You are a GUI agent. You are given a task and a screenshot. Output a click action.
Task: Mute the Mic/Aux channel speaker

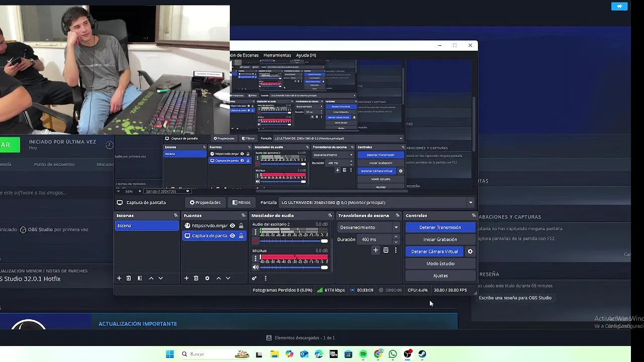pyautogui.click(x=256, y=267)
